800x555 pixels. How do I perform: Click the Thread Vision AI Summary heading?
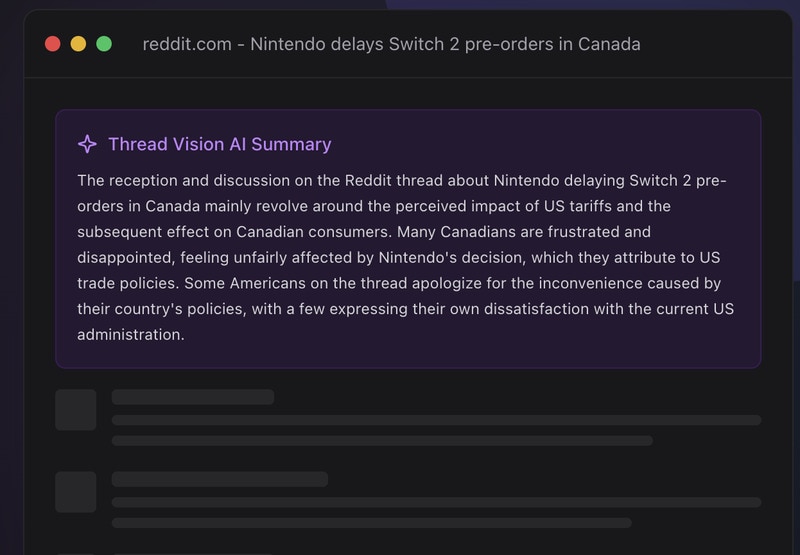(x=219, y=144)
